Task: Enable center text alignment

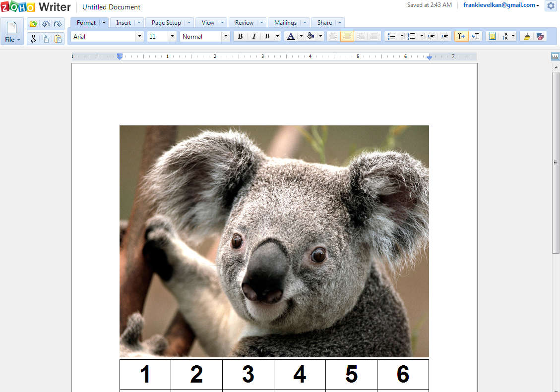Action: [x=347, y=36]
